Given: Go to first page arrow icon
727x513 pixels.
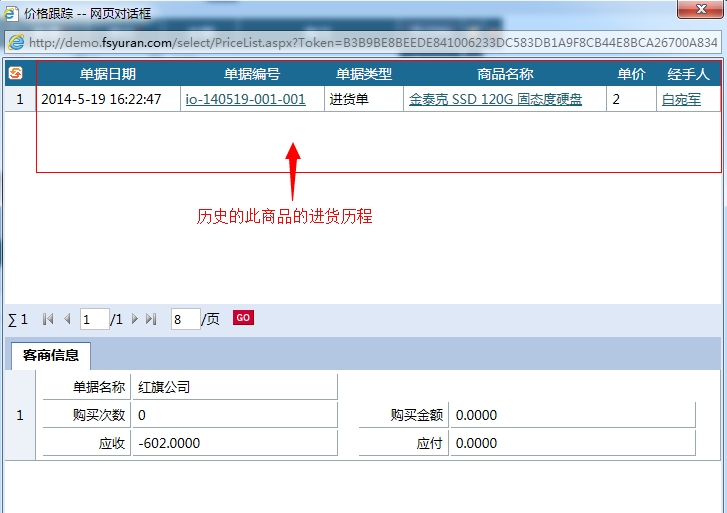Looking at the screenshot, I should [47, 319].
